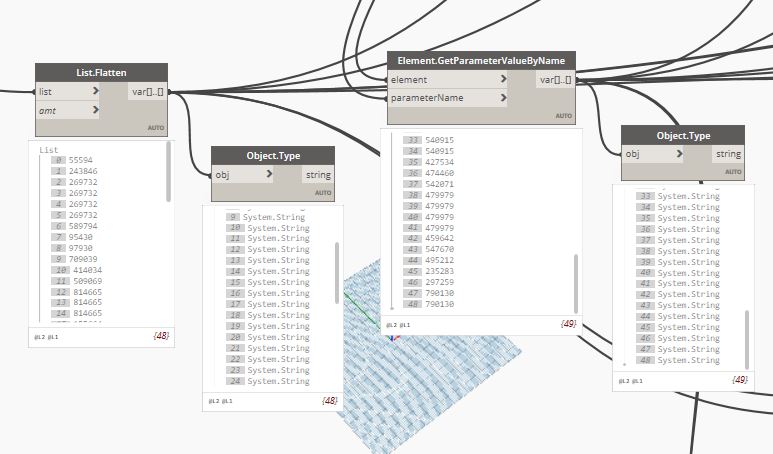Toggle AUTO lacing on the List.Flatten node
The image size is (773, 454).
(x=156, y=128)
